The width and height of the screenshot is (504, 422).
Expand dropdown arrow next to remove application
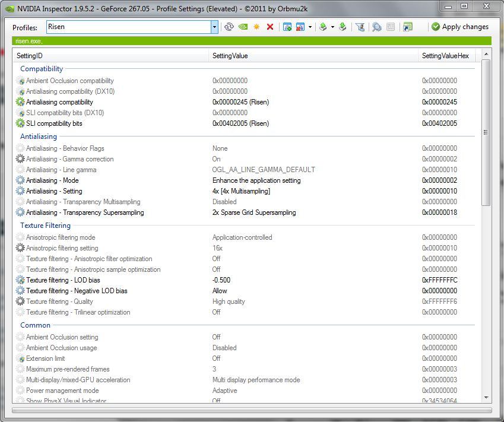click(310, 27)
